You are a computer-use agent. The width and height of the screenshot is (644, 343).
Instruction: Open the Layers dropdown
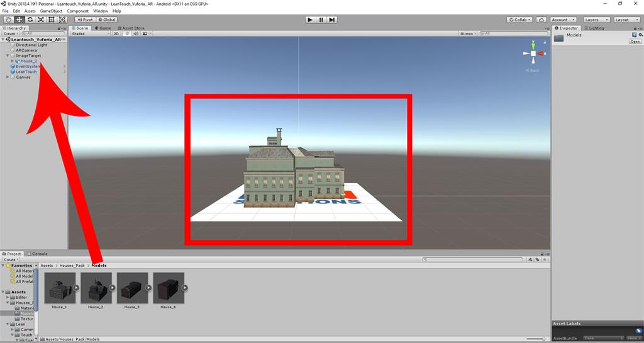point(596,20)
